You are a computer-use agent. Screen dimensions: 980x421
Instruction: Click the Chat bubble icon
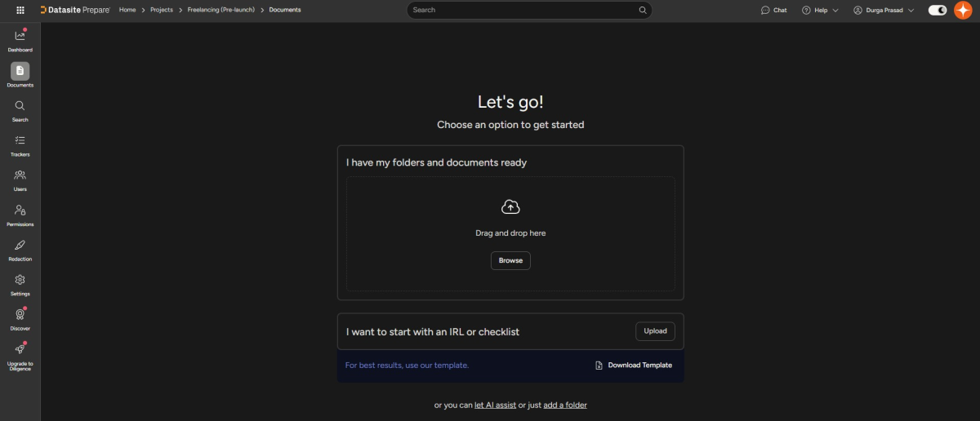765,10
